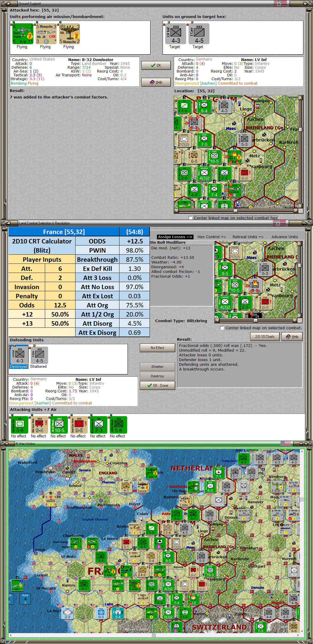The height and width of the screenshot is (644, 313).
Task: Click the 4-1 unit in England on main map
Action: (x=126, y=487)
